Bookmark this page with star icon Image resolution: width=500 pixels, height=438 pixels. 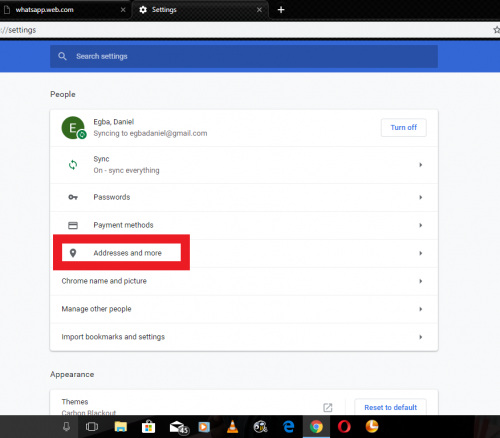497,30
